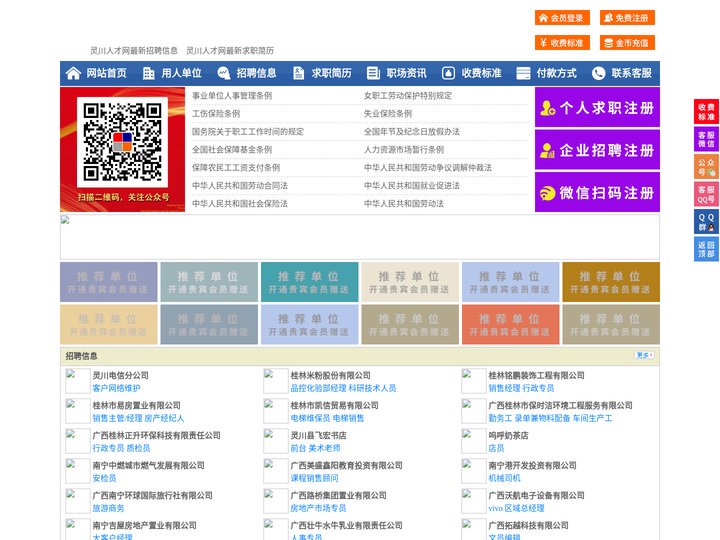The image size is (720, 540).
Task: Open 桂林市易房置业有限公司 listing
Action: pyautogui.click(x=136, y=405)
